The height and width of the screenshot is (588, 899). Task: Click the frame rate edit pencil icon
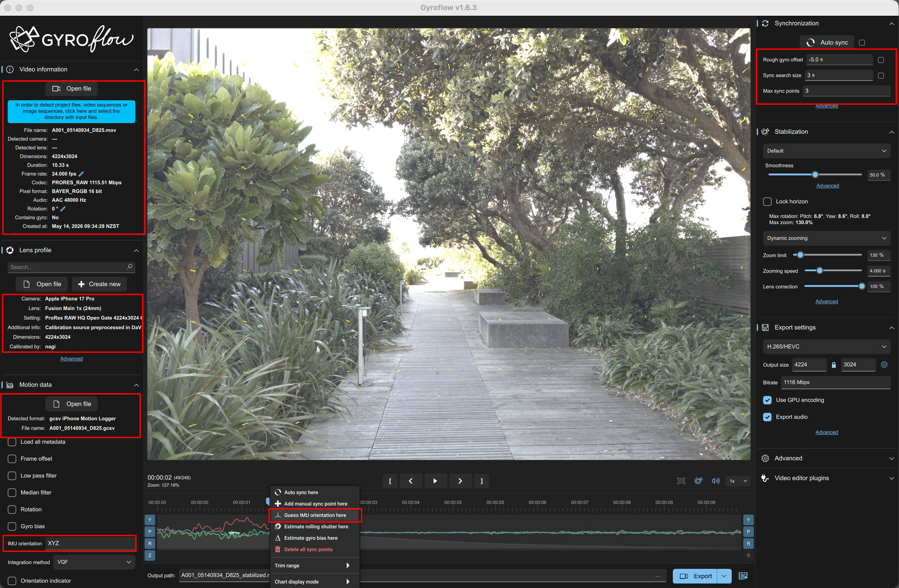[81, 174]
